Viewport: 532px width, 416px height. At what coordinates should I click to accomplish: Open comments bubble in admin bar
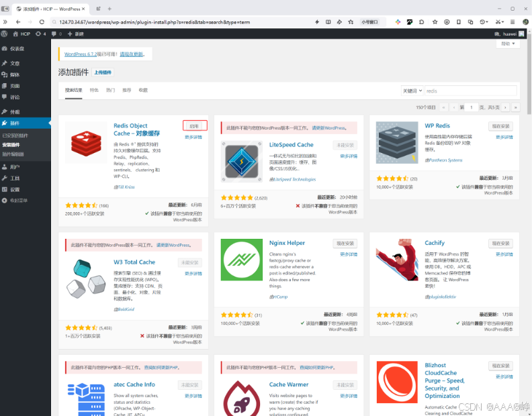(56, 34)
